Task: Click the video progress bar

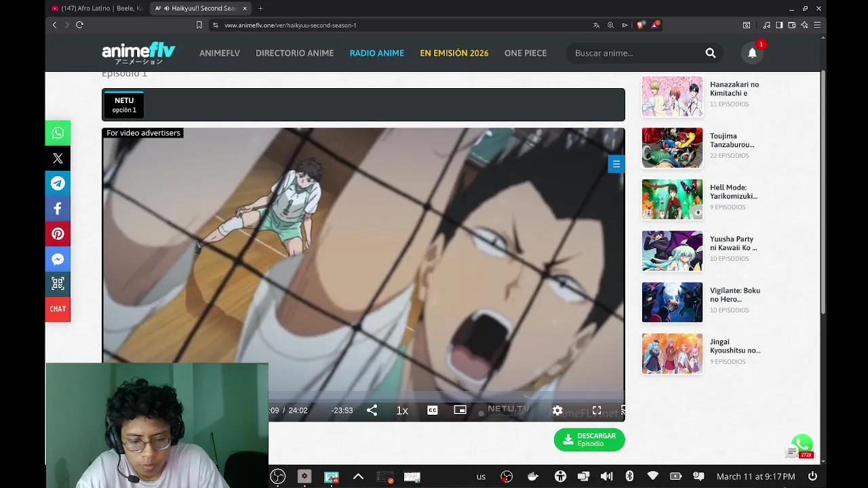Action: coord(446,395)
